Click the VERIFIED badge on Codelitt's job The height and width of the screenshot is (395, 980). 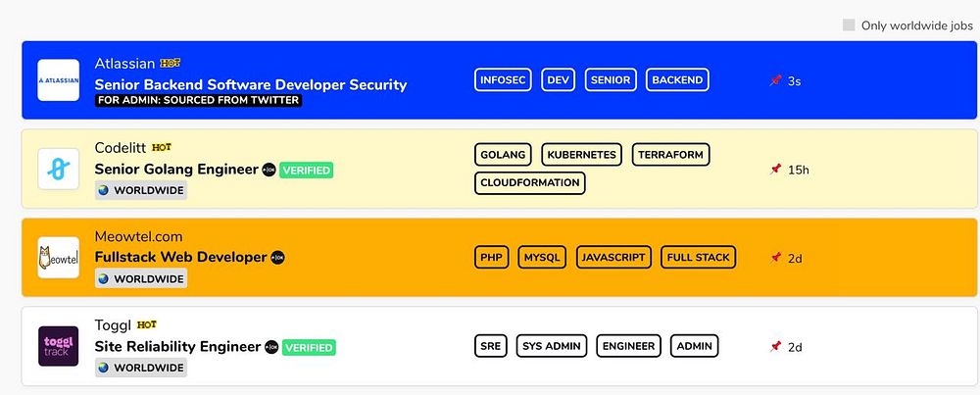306,170
